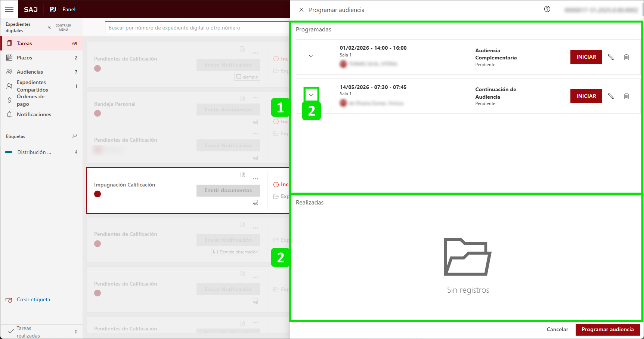Viewport: 644px width, 339px height.
Task: Click the Programar audiencia button
Action: (607, 329)
